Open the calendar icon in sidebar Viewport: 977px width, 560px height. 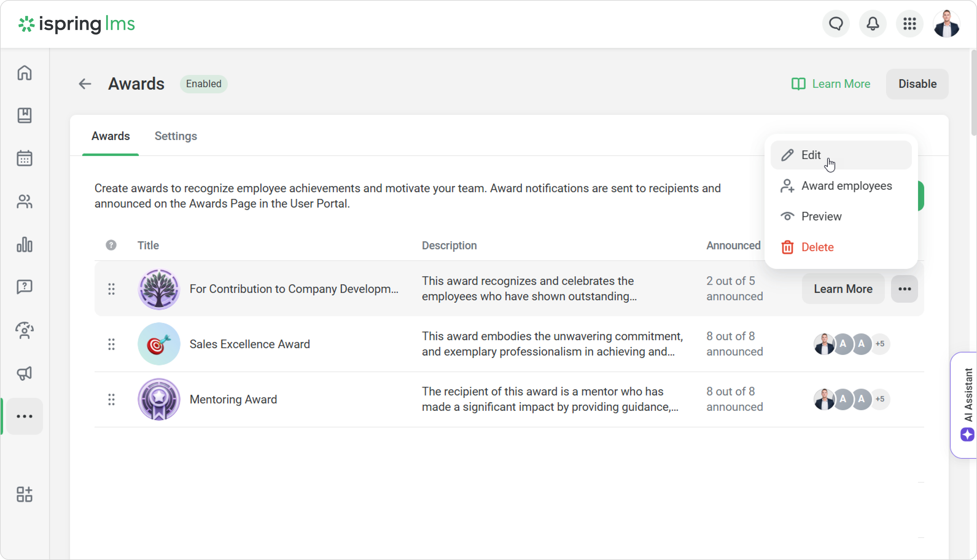pos(25,158)
